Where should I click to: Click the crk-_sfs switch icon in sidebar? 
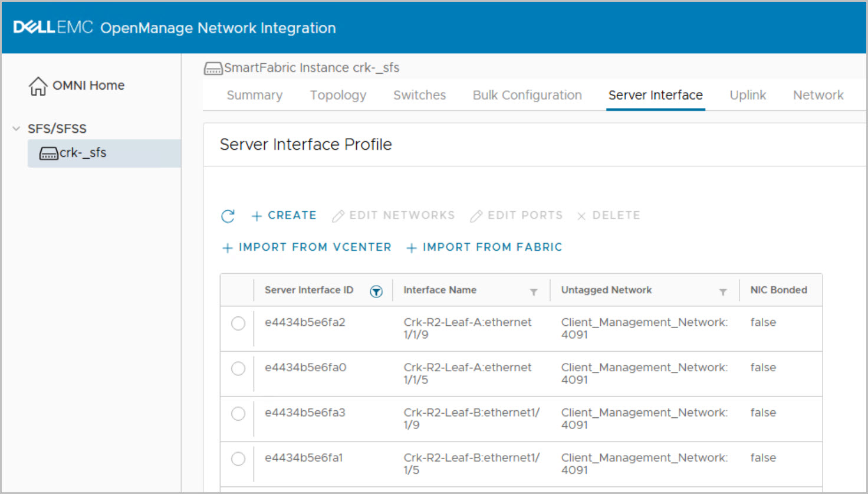pyautogui.click(x=48, y=153)
